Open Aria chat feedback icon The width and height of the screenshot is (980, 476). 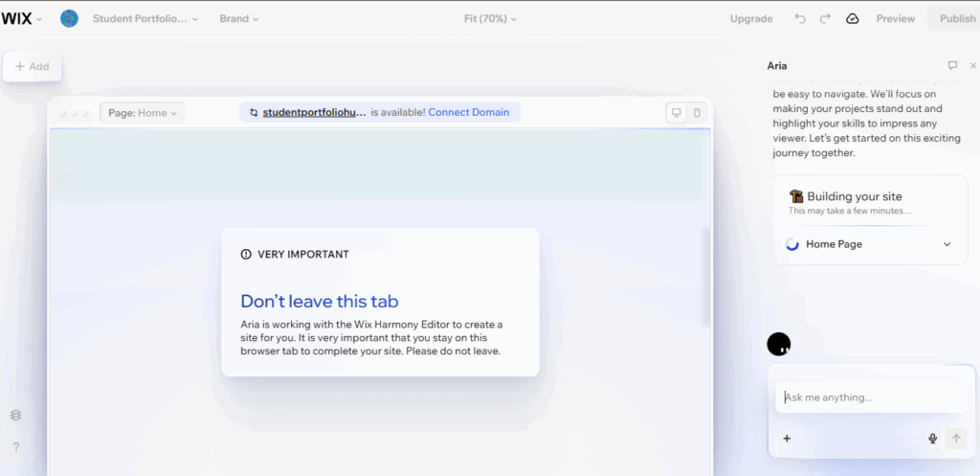(x=952, y=66)
